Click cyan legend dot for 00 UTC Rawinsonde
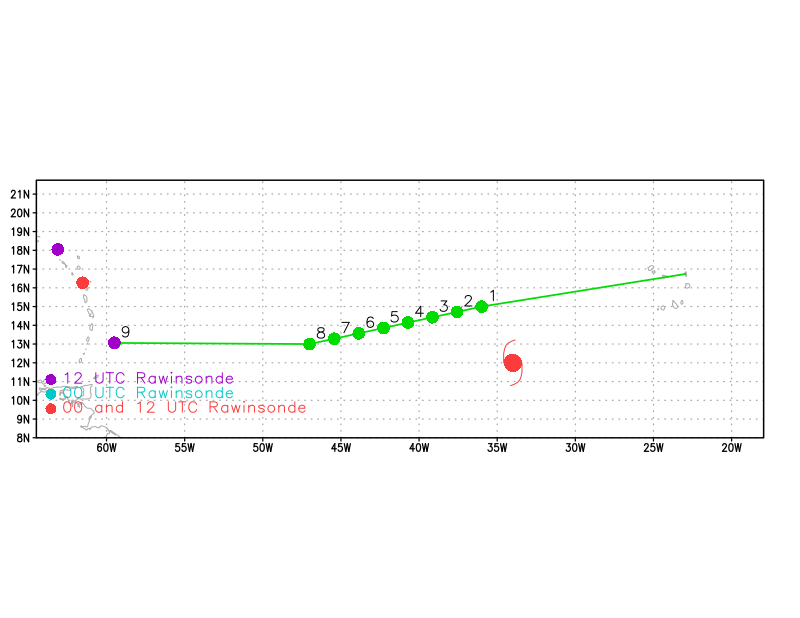Screen dimensions: 800x618 [x=51, y=394]
